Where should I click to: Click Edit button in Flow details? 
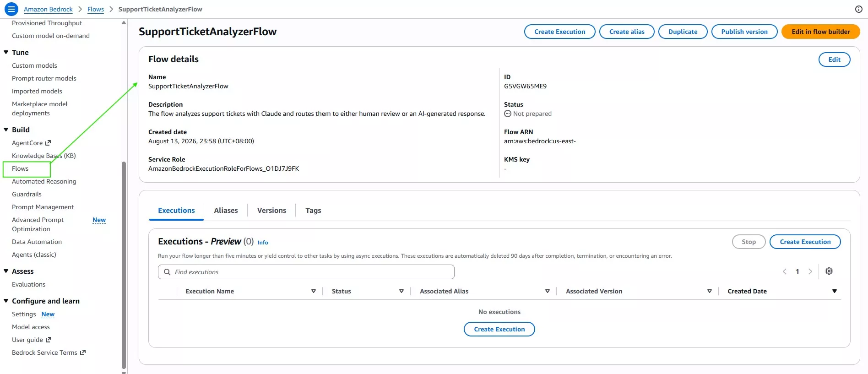(x=834, y=60)
